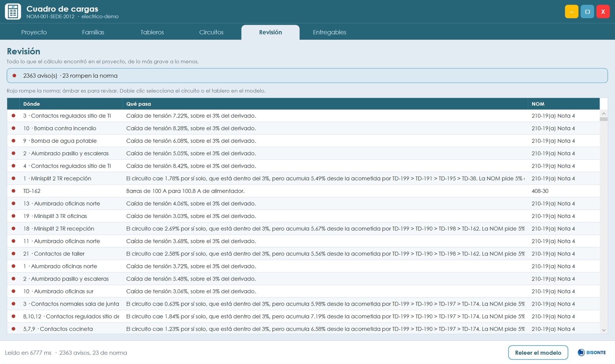Select row '21 · Contactos de taller'
The width and height of the screenshot is (615, 364).
pos(303,254)
